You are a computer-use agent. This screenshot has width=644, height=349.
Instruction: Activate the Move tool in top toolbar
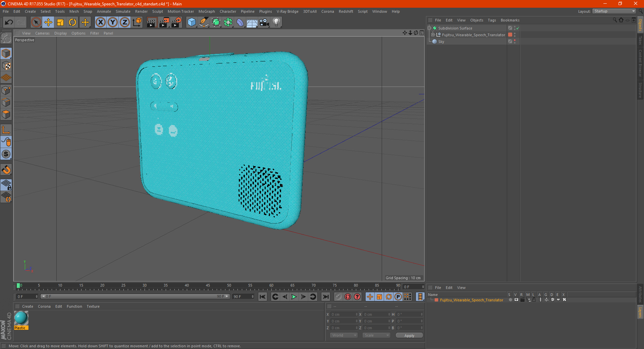(48, 22)
